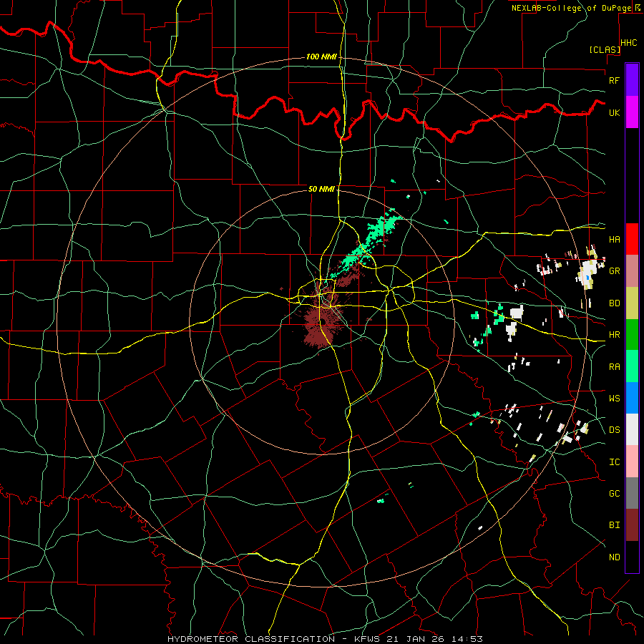Click the "HA" legend label

tap(614, 239)
